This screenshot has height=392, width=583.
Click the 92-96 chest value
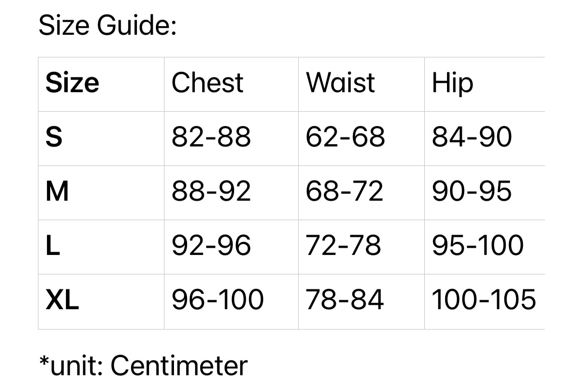coord(211,246)
